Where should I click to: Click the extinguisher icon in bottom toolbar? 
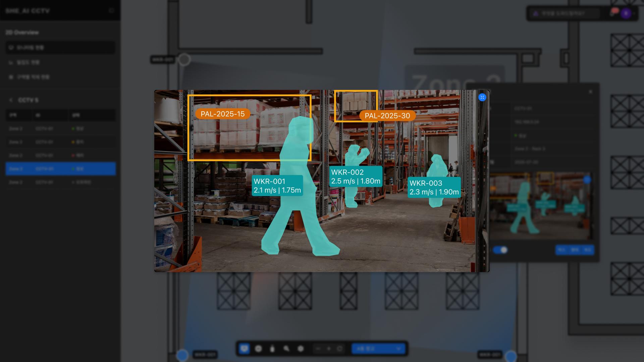pyautogui.click(x=272, y=349)
